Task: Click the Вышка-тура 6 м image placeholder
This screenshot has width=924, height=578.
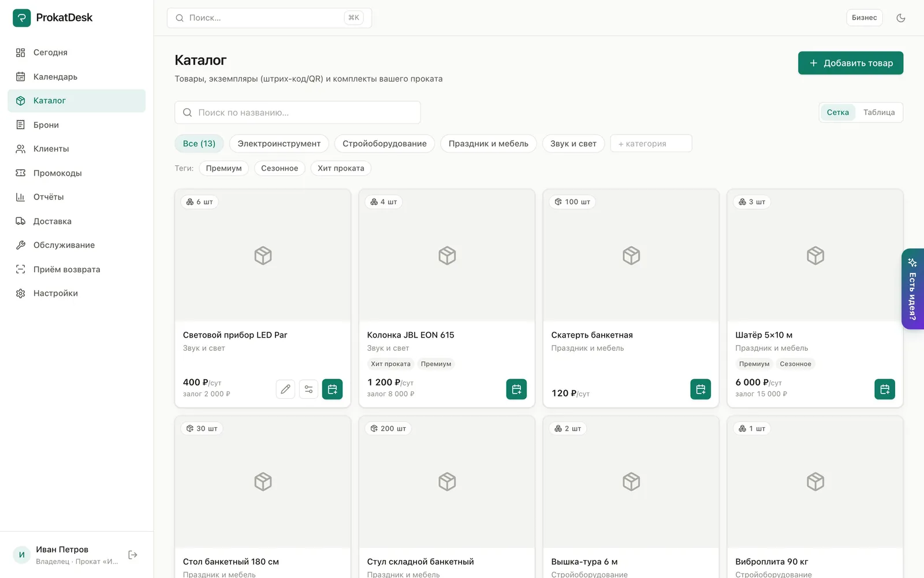Action: tap(631, 482)
